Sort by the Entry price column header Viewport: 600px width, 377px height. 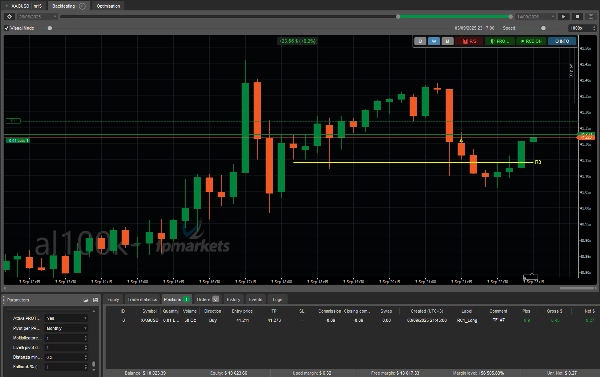pyautogui.click(x=242, y=311)
